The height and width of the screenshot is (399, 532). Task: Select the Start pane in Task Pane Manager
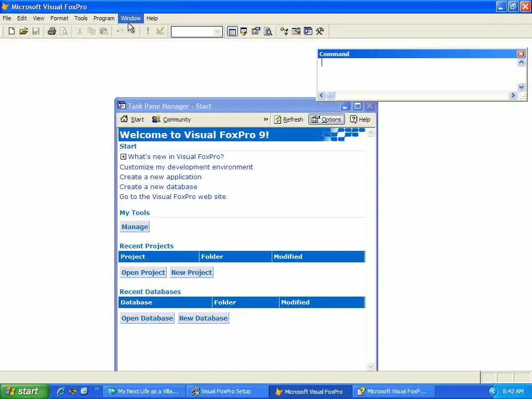[x=132, y=119]
